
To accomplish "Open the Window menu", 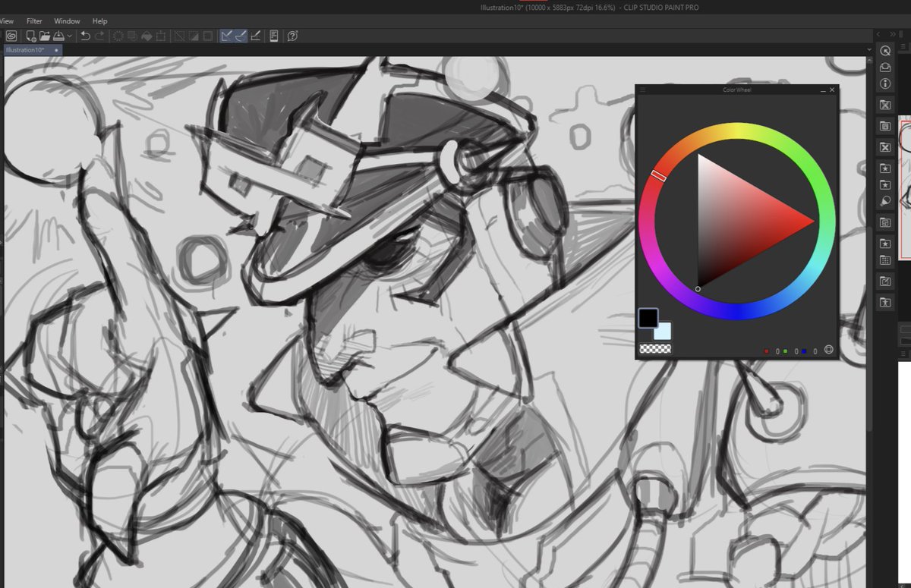I will (67, 21).
